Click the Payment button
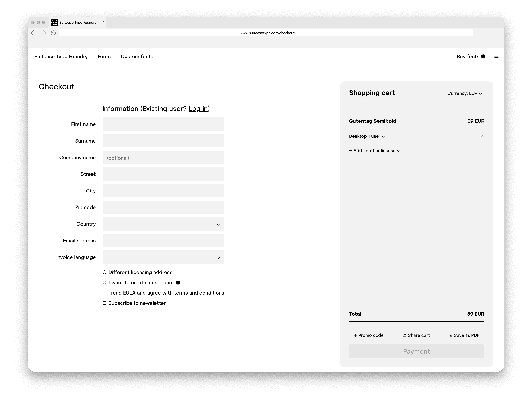This screenshot has height=399, width=532. (x=417, y=351)
